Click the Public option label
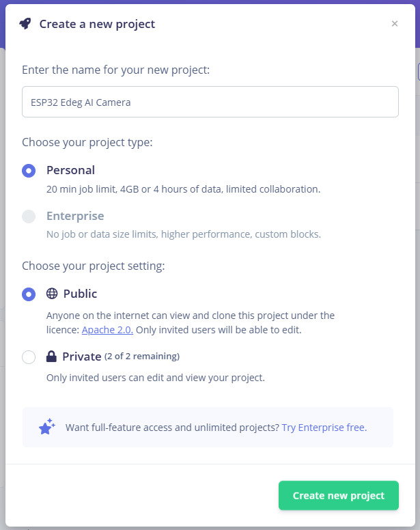The height and width of the screenshot is (530, 420). pos(80,294)
